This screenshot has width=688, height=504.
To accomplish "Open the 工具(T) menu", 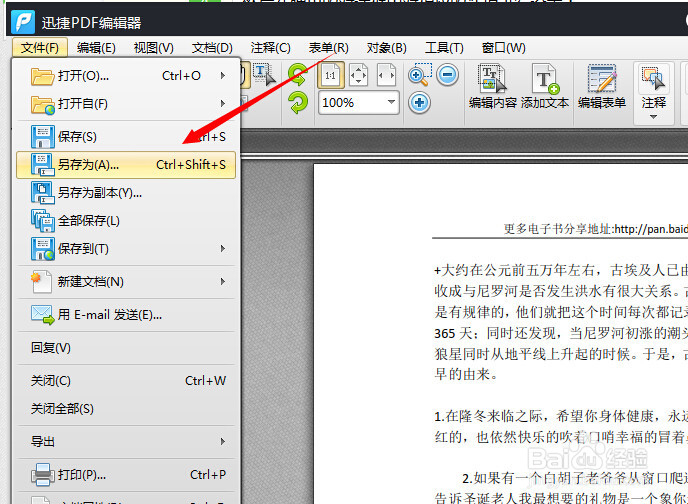I will coord(444,47).
